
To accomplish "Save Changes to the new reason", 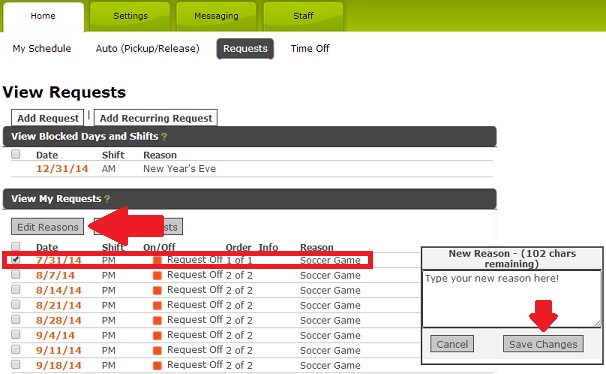I will [543, 344].
